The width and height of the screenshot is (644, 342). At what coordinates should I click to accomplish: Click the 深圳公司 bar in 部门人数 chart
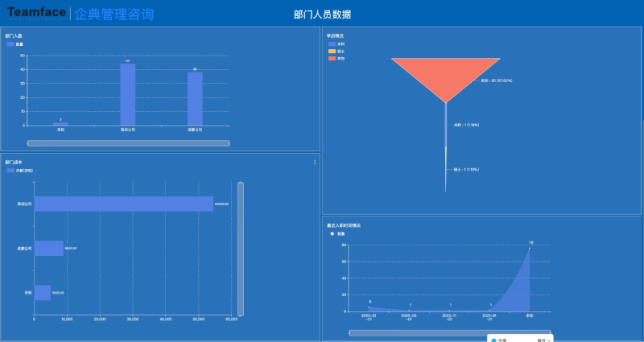[127, 94]
